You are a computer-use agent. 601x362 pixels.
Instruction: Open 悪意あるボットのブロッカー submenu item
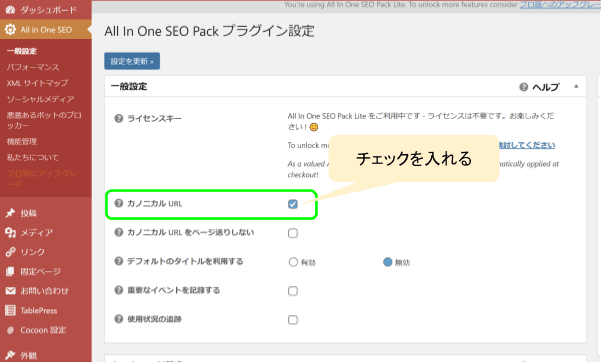44,120
